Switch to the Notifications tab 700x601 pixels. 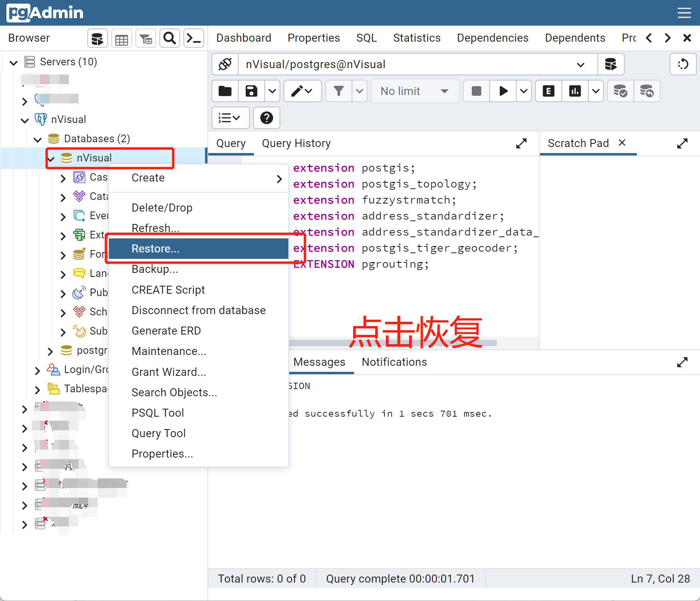click(394, 362)
